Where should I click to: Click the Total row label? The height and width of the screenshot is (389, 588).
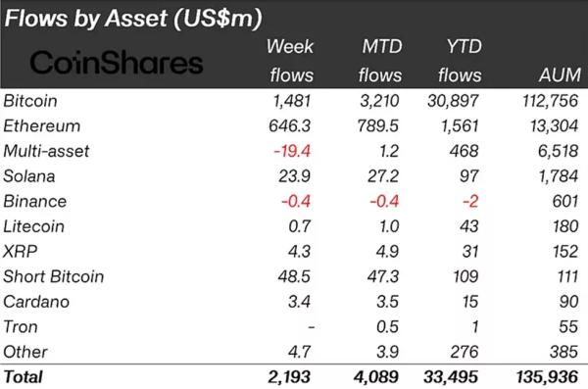pos(24,377)
